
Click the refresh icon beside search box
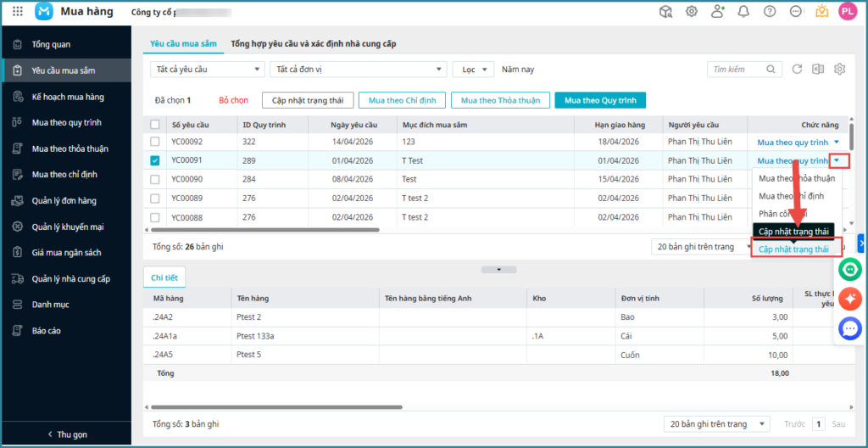pyautogui.click(x=797, y=70)
